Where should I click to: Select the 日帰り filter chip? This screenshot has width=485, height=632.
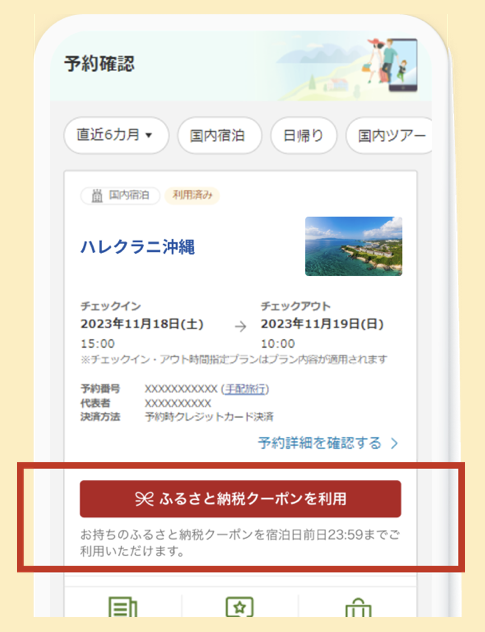click(x=304, y=135)
